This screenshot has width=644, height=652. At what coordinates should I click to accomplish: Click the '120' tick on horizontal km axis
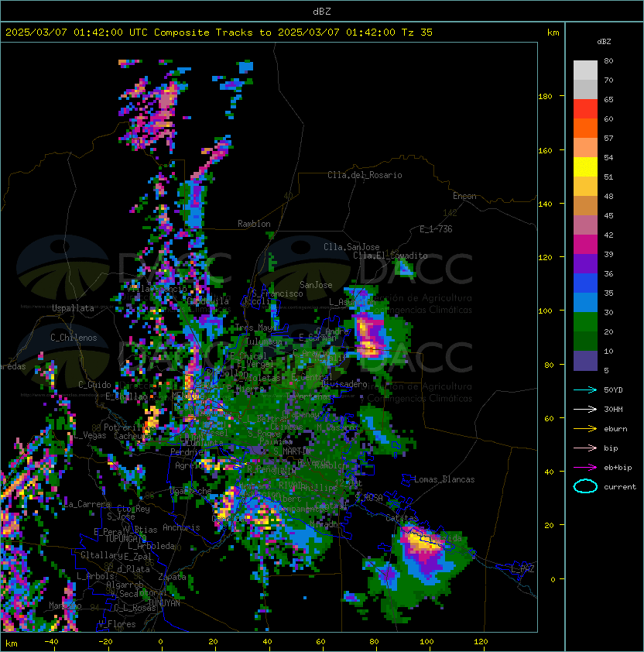tap(481, 642)
